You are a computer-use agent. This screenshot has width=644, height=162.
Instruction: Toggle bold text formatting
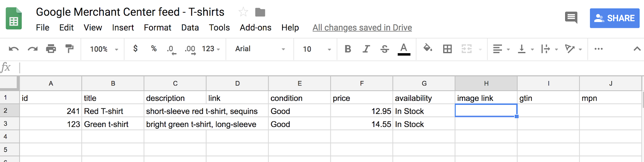(348, 49)
